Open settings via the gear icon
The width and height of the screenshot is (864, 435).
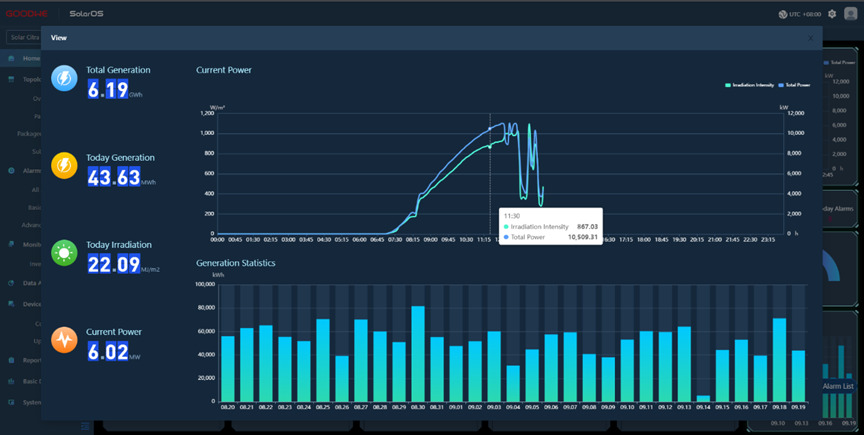tap(832, 14)
